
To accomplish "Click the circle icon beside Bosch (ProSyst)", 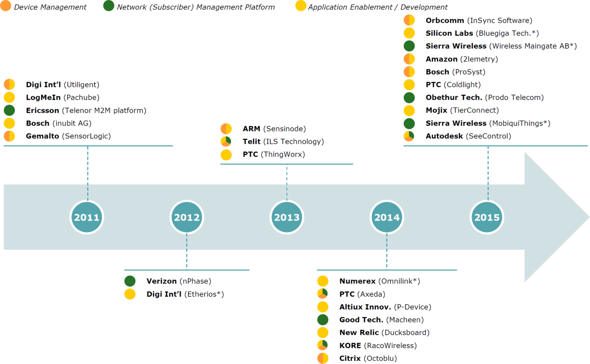I will pyautogui.click(x=409, y=71).
